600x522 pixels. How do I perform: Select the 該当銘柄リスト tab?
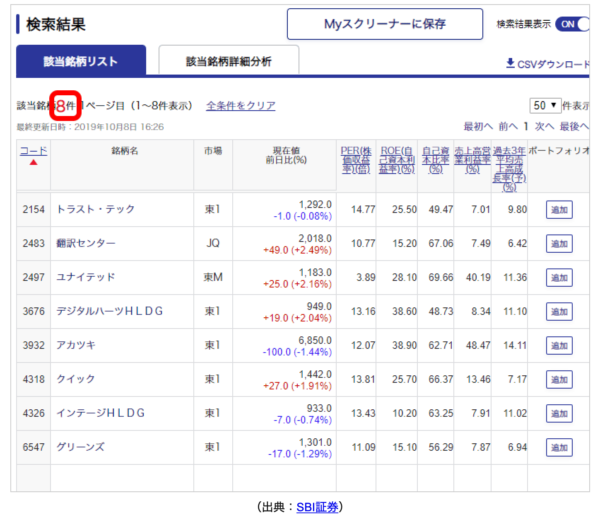(81, 61)
